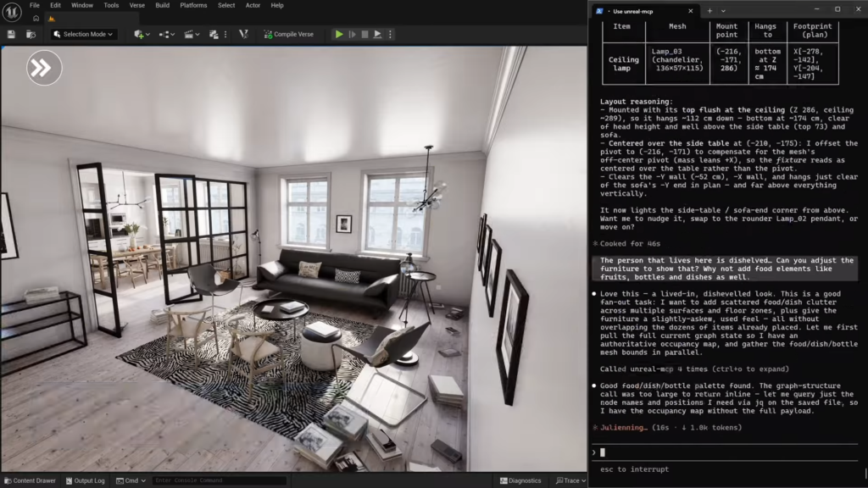Expand the blueprints dropdown arrow
Viewport: 868px width, 488px height.
[x=173, y=34]
